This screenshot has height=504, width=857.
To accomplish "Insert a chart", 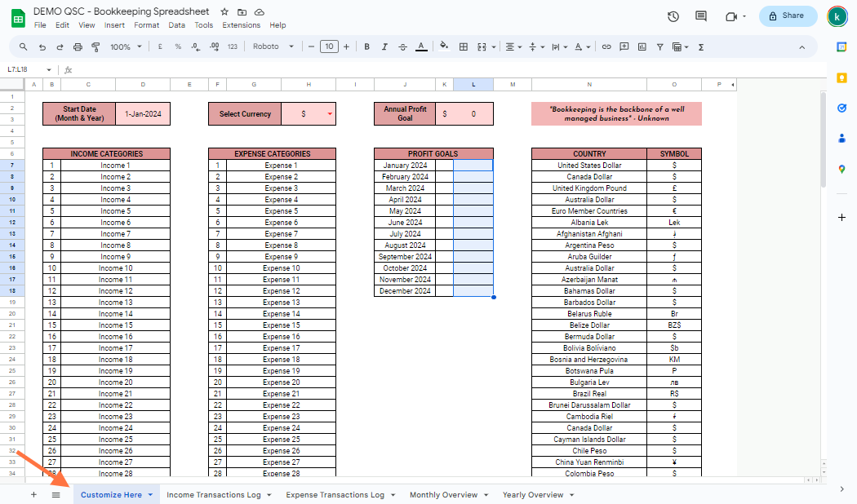I will (642, 47).
